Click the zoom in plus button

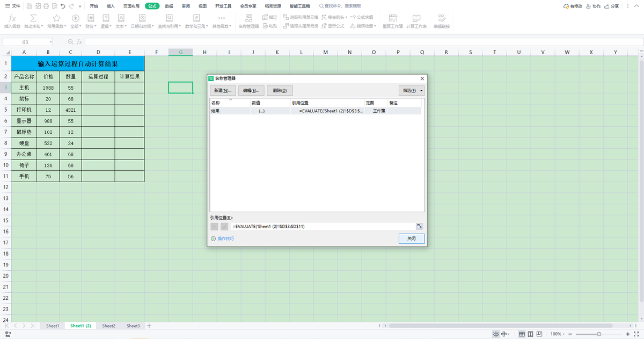[628, 334]
